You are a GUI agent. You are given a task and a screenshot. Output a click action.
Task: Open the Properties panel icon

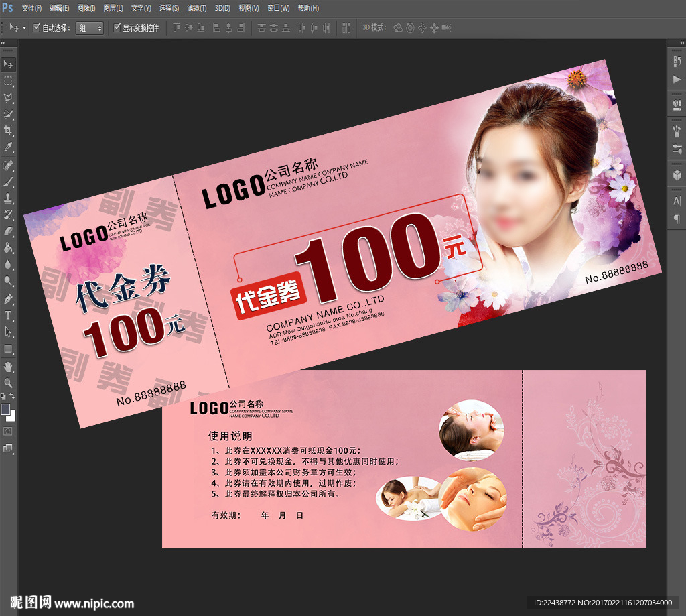pos(677,104)
